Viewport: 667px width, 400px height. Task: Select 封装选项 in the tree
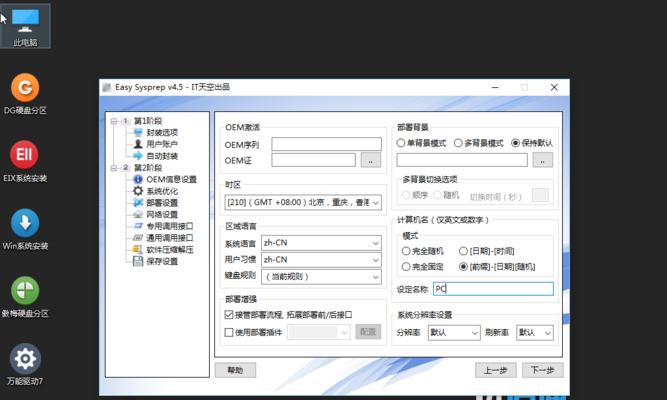[162, 132]
